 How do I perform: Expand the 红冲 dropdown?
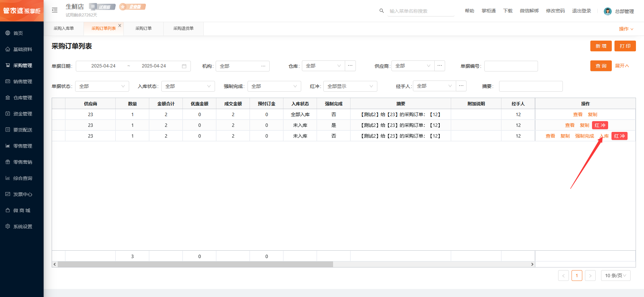click(x=350, y=86)
